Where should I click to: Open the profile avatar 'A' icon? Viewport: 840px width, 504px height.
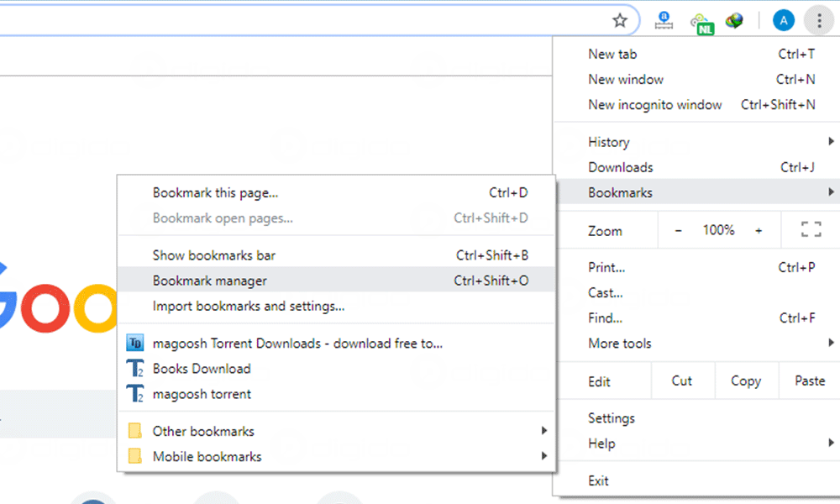click(x=783, y=20)
